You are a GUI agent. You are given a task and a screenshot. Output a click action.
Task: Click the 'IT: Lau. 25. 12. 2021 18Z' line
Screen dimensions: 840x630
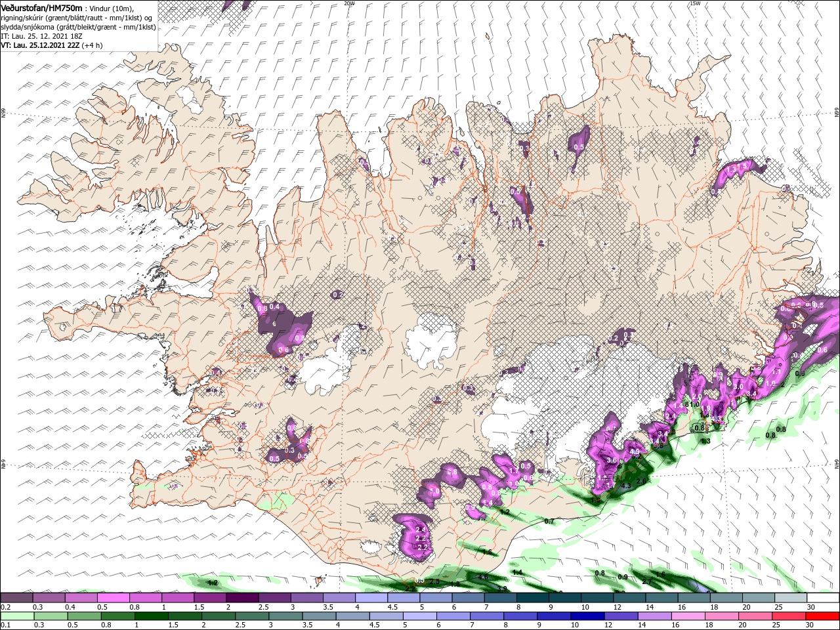coord(43,37)
